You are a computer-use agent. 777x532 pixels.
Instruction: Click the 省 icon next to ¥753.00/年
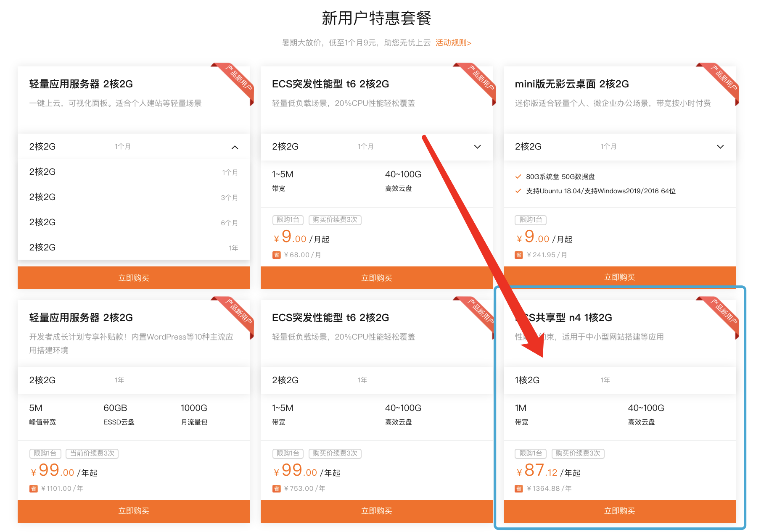[276, 489]
